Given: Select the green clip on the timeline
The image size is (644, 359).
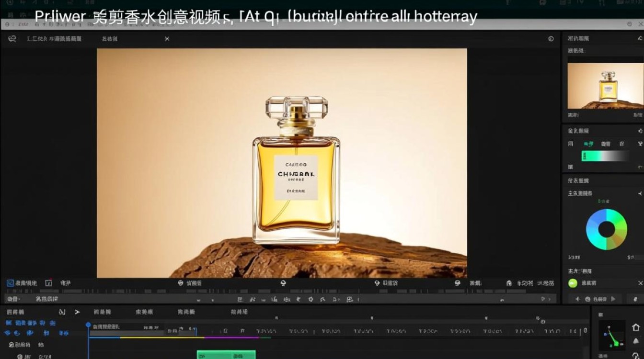Looking at the screenshot, I should [226, 355].
